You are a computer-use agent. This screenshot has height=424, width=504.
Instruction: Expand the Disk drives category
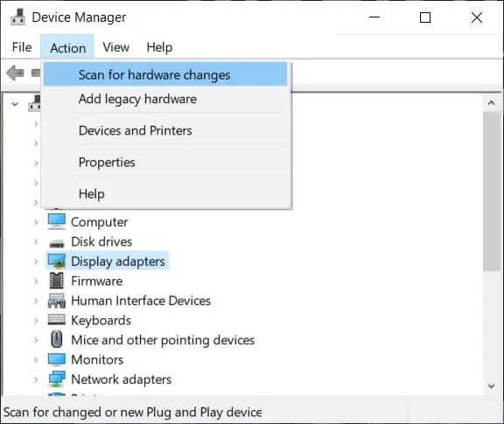click(36, 241)
